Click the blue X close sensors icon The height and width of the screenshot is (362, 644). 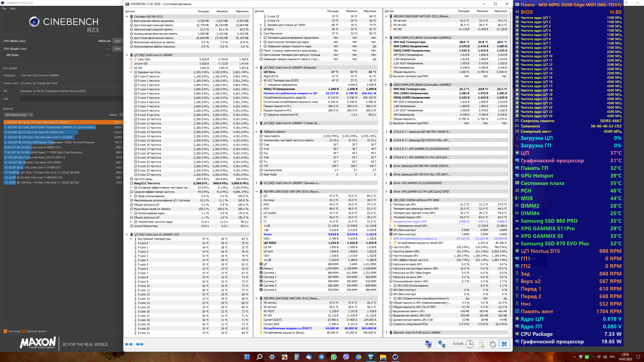coord(504,344)
